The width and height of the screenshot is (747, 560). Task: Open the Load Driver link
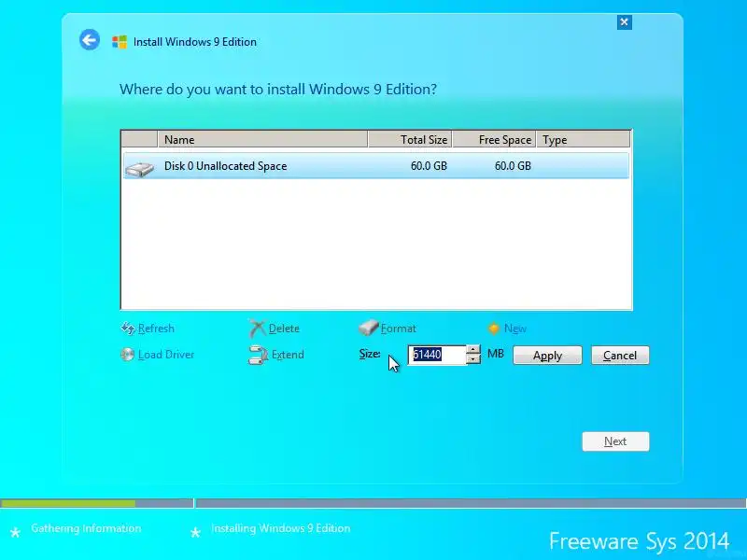[166, 355]
